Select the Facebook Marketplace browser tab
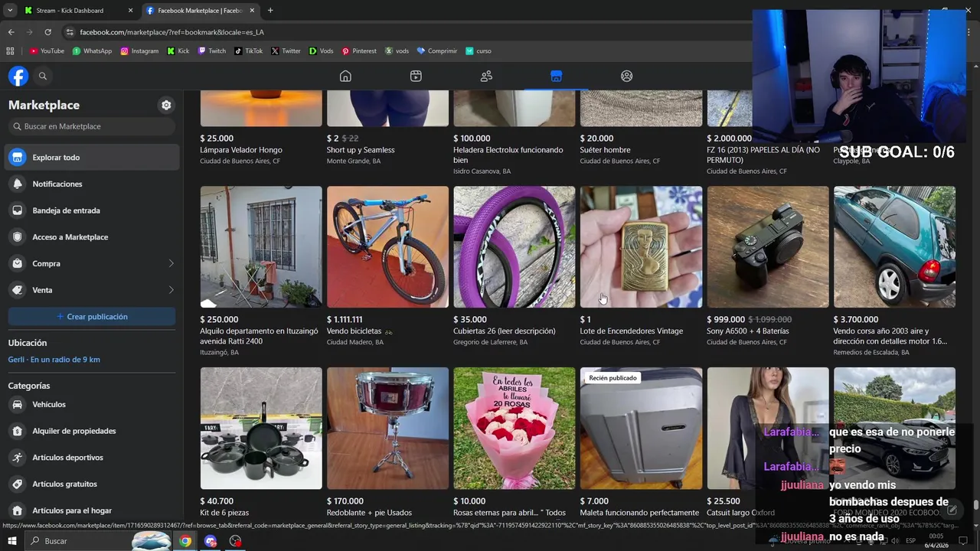 pos(199,11)
